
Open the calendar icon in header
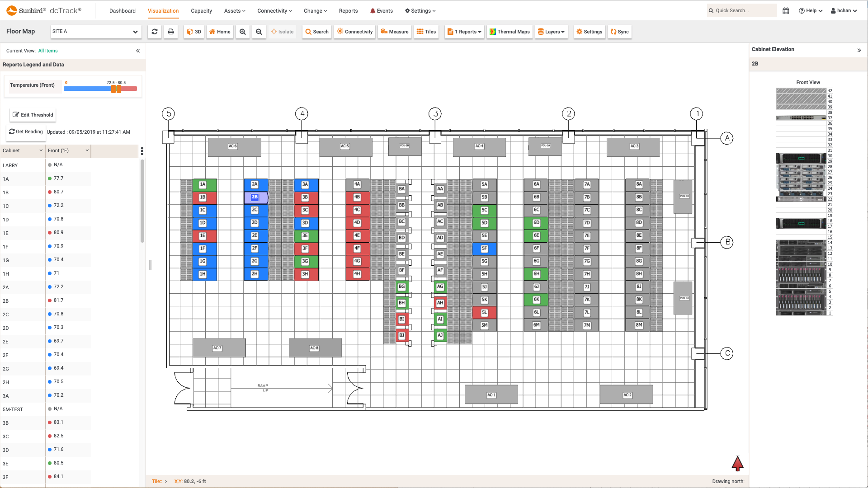786,11
